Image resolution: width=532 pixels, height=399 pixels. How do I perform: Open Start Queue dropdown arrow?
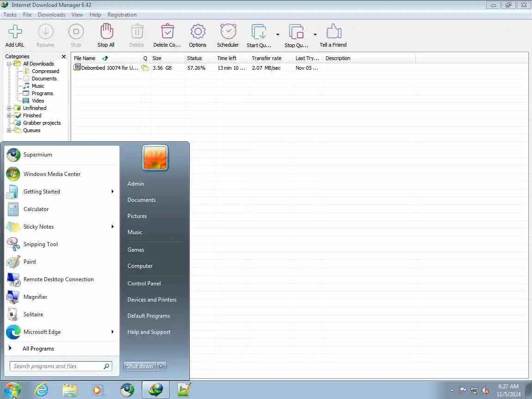pos(278,35)
